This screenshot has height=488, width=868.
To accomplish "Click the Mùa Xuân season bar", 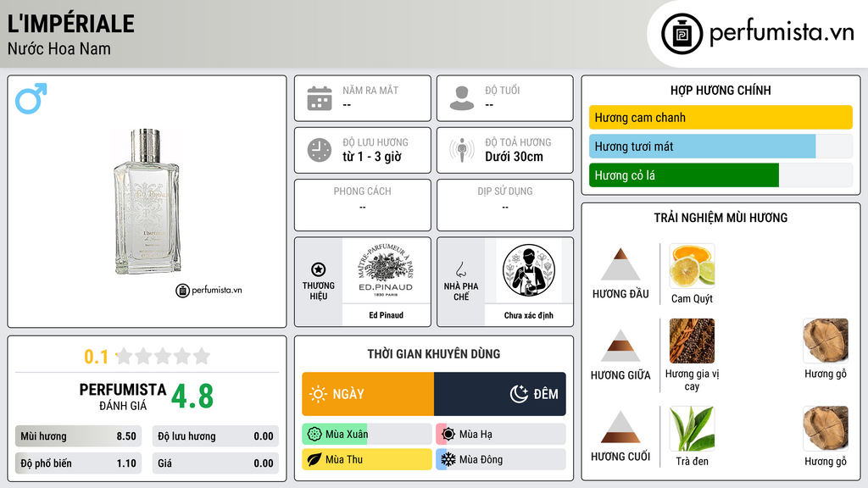I will pos(366,435).
